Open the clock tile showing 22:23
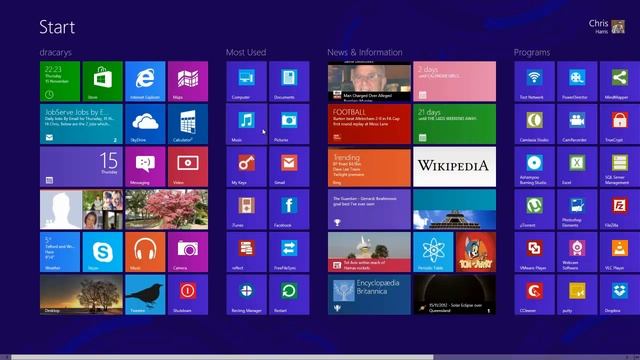This screenshot has height=360, width=640. 60,81
